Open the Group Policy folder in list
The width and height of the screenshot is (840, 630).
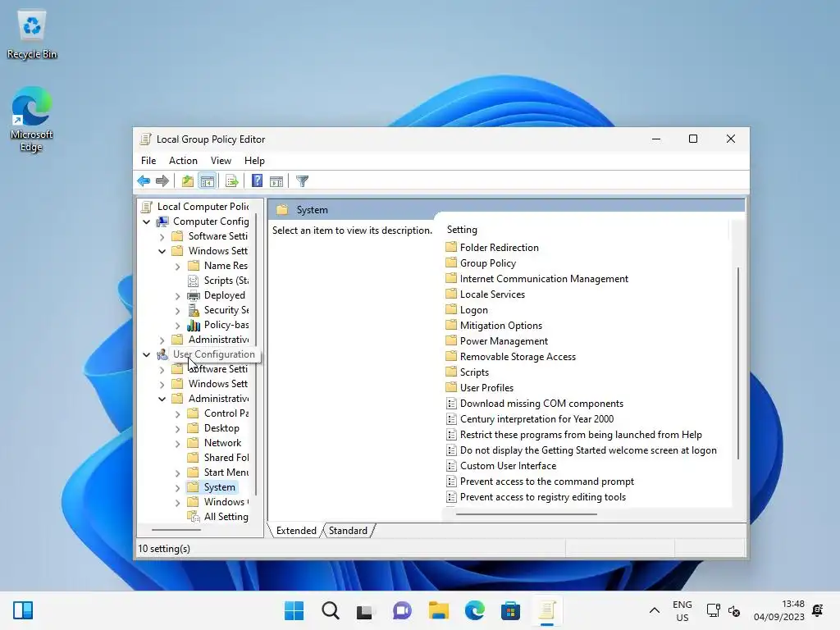[x=481, y=263]
